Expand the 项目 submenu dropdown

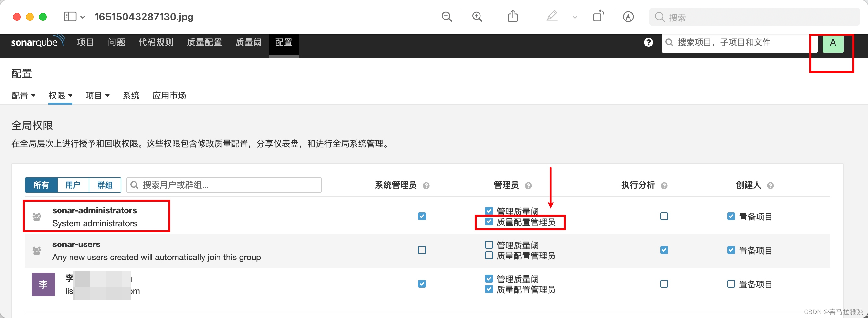[x=98, y=96]
